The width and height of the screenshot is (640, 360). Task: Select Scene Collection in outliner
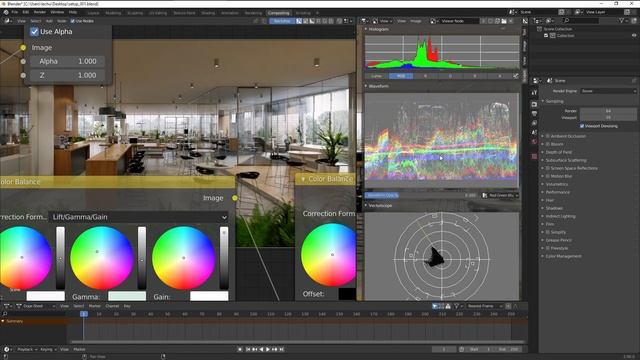[558, 29]
